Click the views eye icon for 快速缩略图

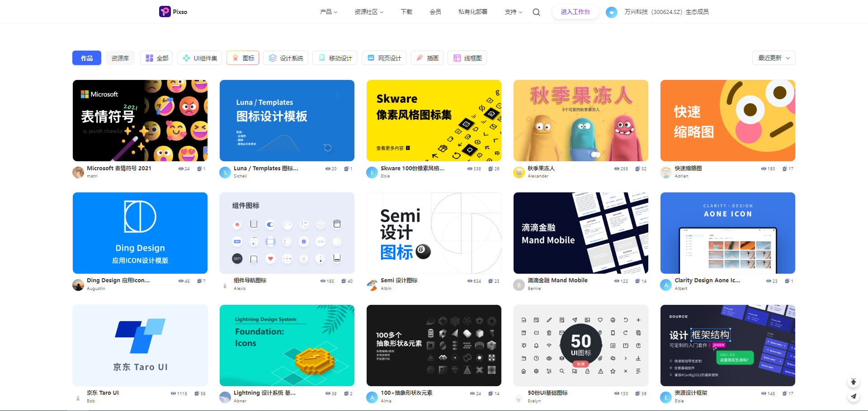click(x=764, y=168)
